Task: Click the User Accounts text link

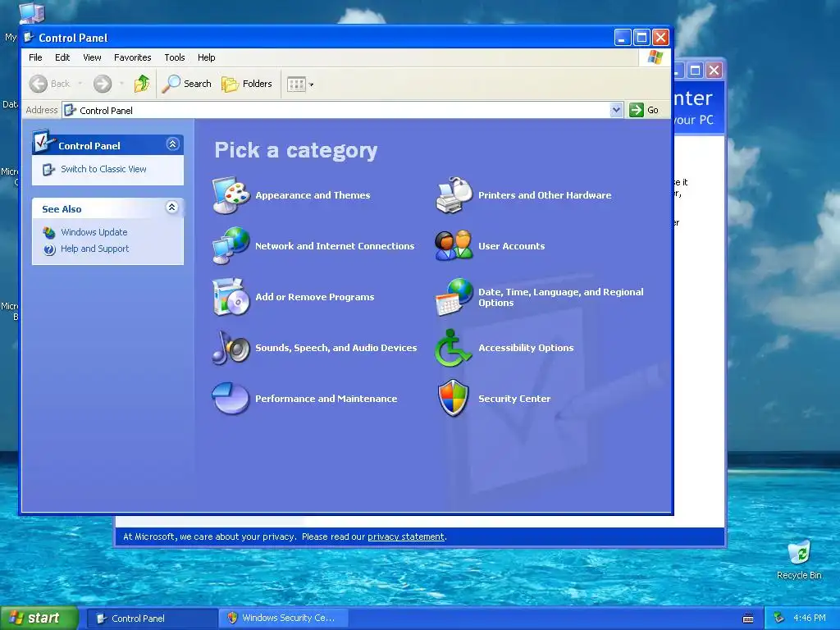Action: coord(512,246)
